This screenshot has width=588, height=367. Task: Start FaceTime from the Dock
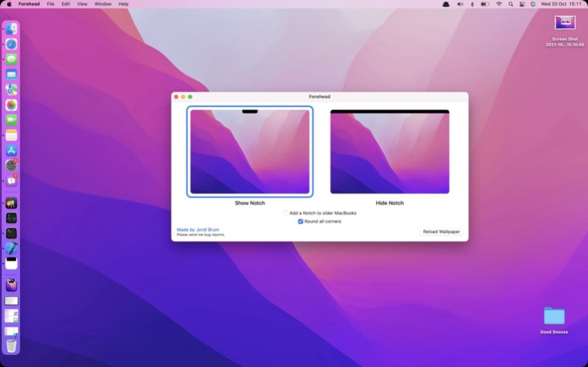11,120
